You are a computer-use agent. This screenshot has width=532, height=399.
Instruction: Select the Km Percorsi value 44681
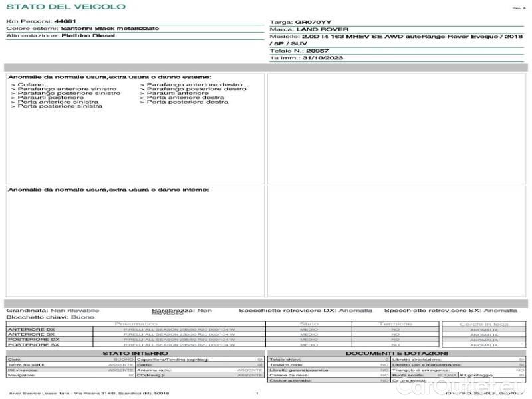65,21
